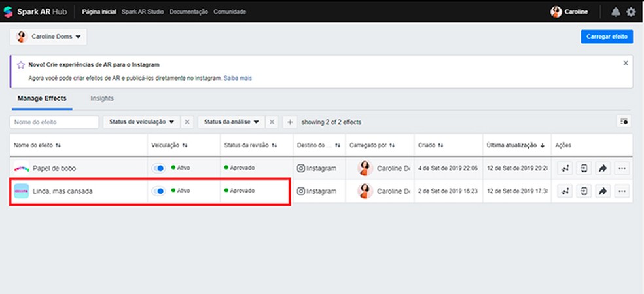The image size is (644, 294).
Task: Click the Nome do efeito search field
Action: [x=54, y=122]
